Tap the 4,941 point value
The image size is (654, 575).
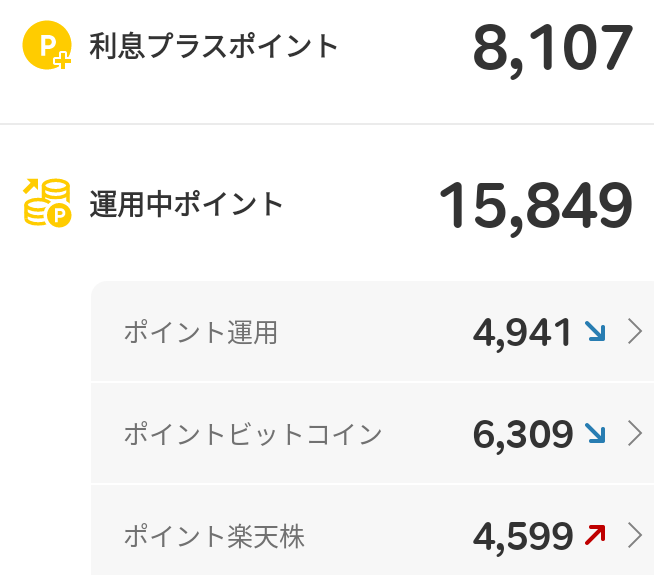pos(522,334)
